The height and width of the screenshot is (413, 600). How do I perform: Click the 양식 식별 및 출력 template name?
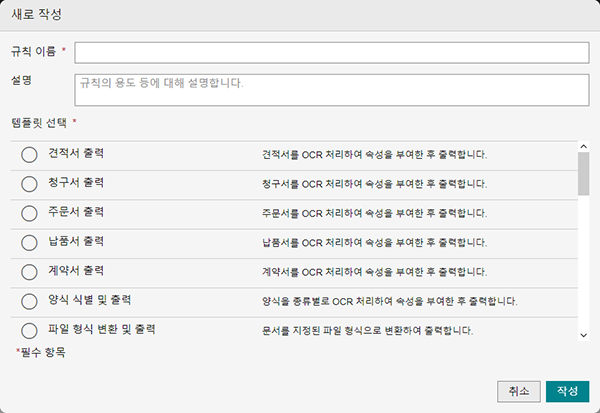point(90,300)
